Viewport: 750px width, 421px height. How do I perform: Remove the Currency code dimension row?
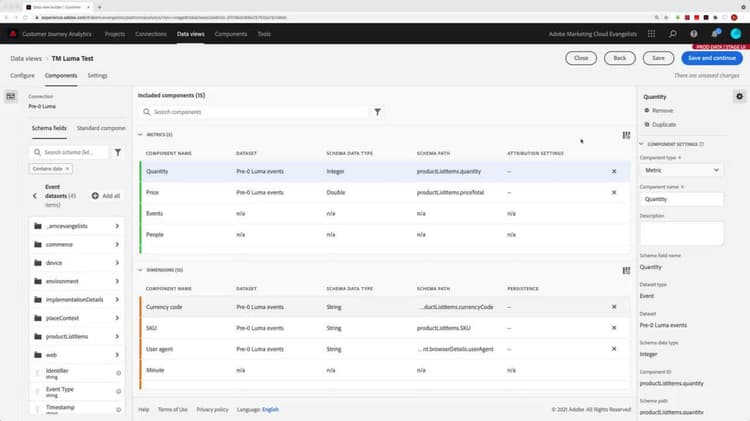click(x=614, y=307)
